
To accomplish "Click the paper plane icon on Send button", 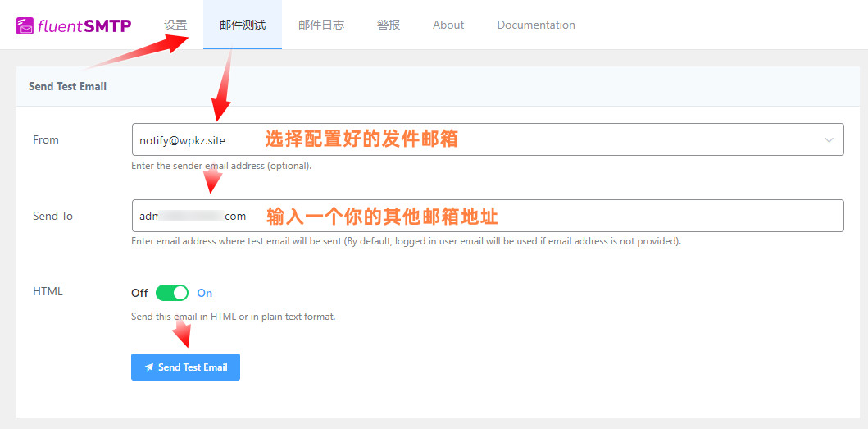I will tap(149, 367).
